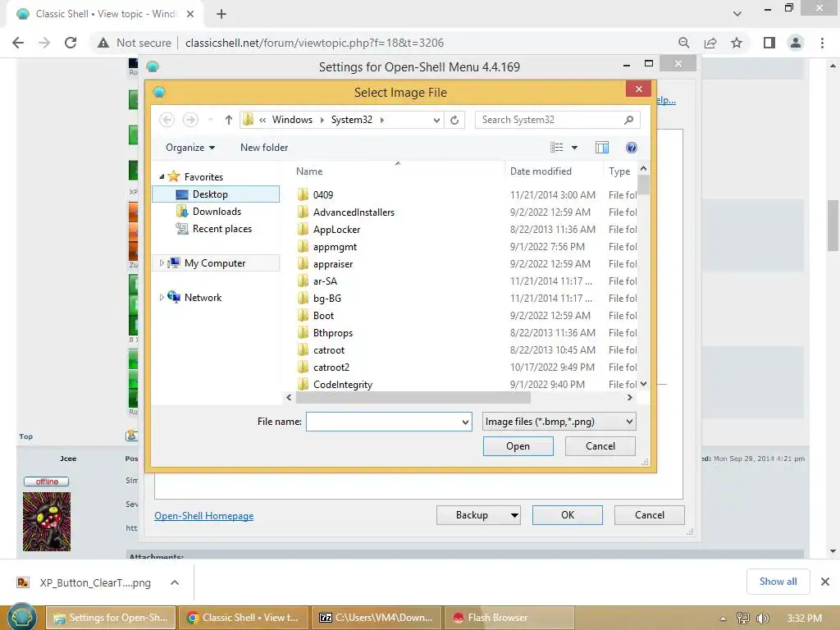Expand Network in navigation tree
840x630 pixels.
[x=162, y=297]
